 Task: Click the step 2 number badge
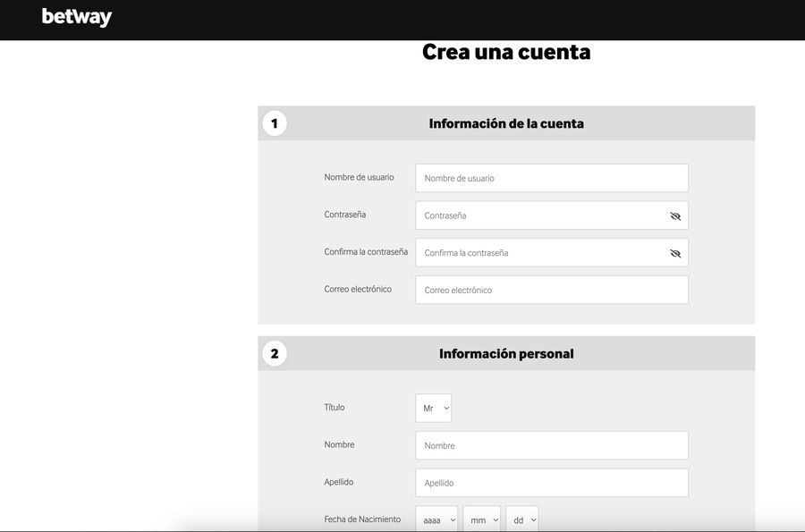[275, 353]
